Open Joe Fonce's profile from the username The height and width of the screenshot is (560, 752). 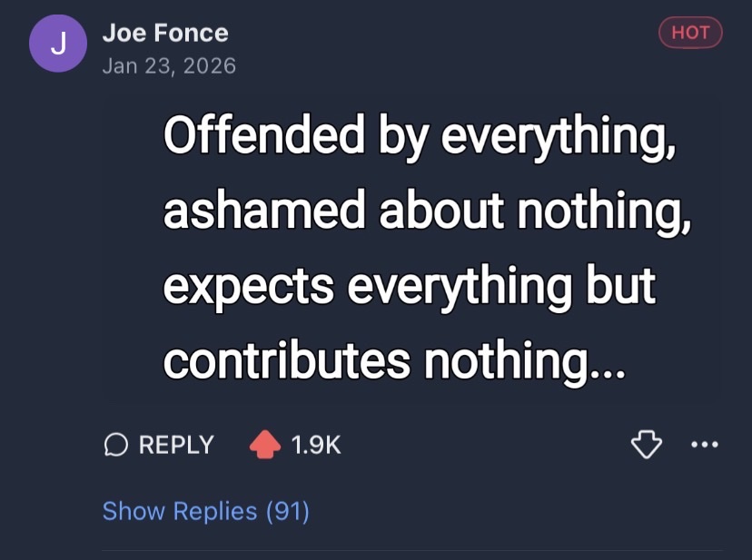coord(164,34)
